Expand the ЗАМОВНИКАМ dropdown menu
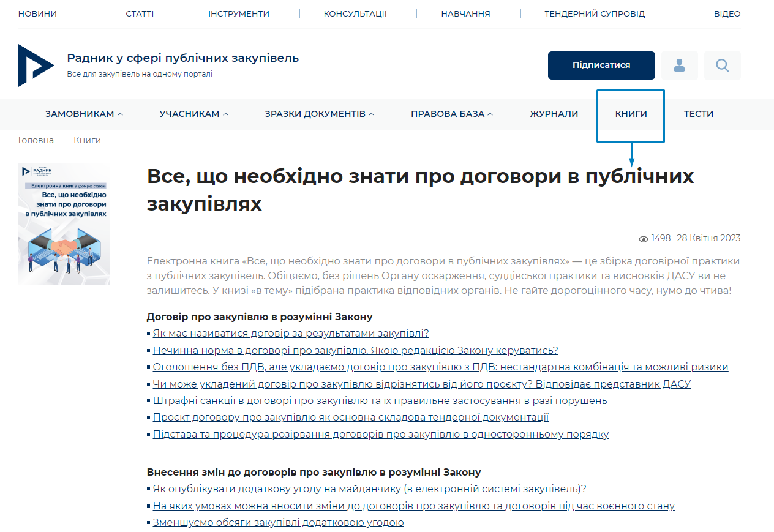 [x=84, y=114]
